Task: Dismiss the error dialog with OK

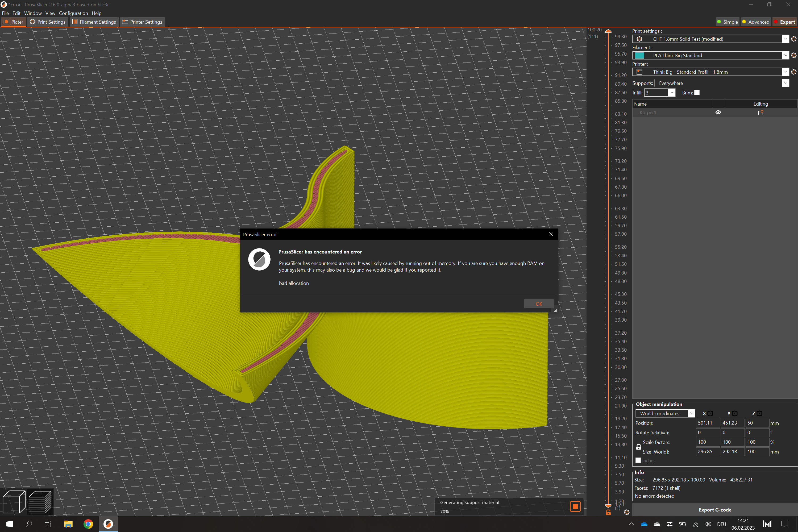Action: point(539,304)
